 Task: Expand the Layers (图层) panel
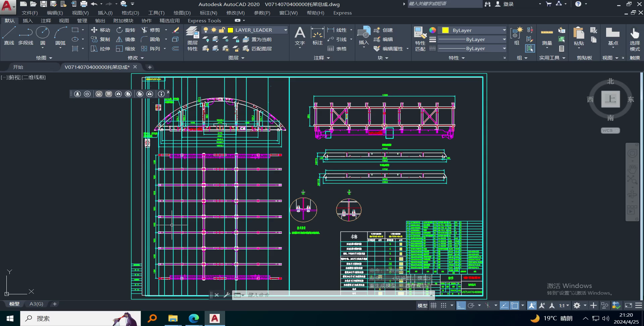coord(236,58)
